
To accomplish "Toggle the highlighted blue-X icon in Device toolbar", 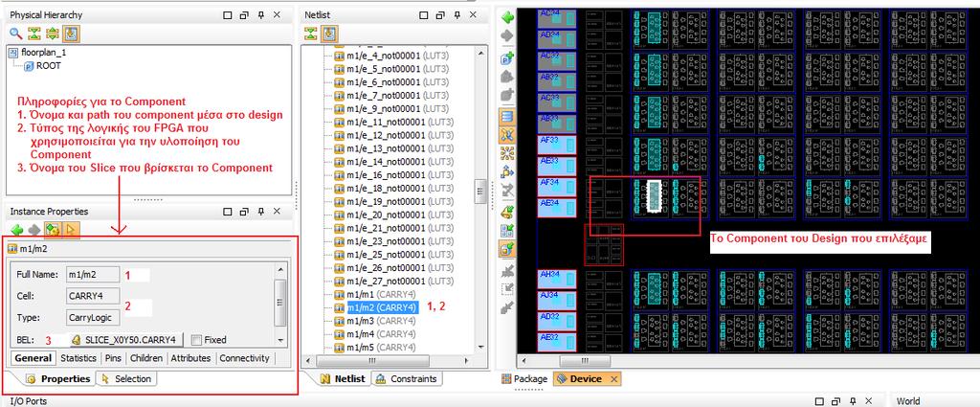I will coord(507,134).
